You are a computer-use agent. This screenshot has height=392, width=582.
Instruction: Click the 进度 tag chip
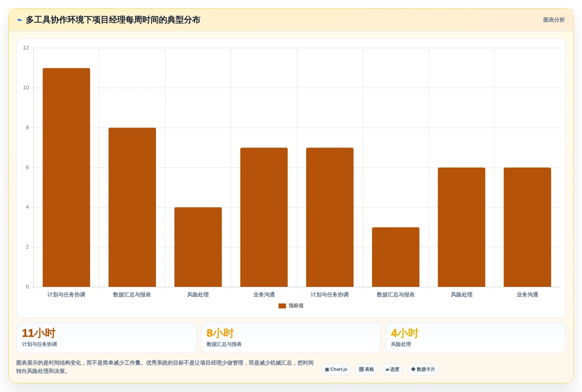point(392,369)
